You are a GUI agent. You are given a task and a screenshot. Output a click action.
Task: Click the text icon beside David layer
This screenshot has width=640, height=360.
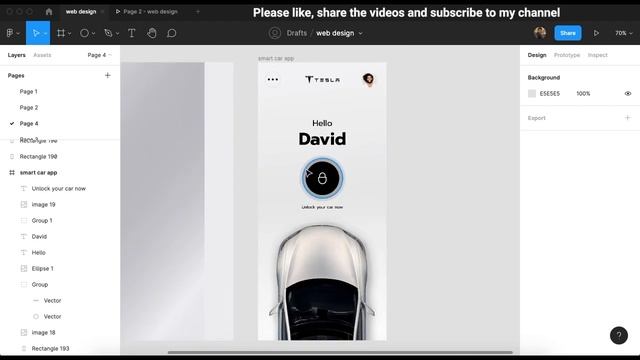coord(24,236)
